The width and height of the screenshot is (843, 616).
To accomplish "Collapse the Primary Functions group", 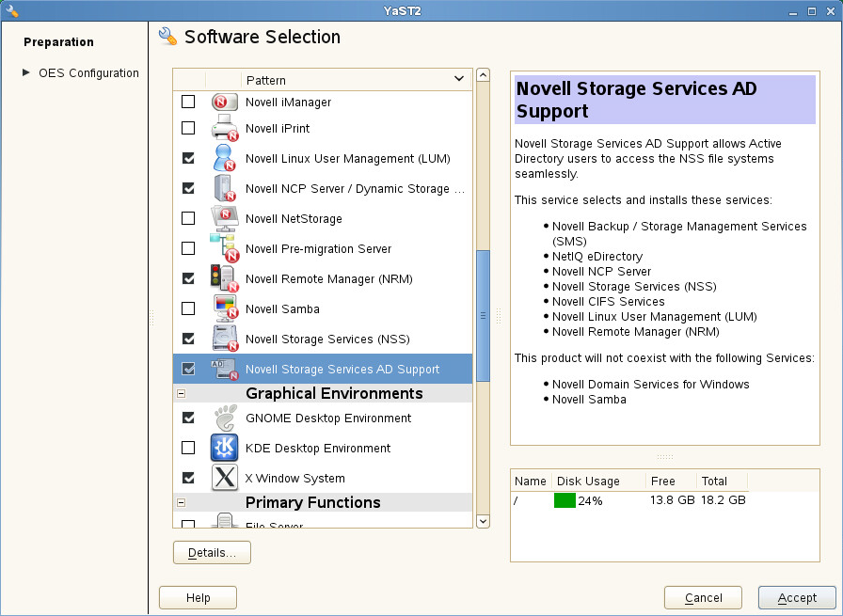I will (181, 503).
